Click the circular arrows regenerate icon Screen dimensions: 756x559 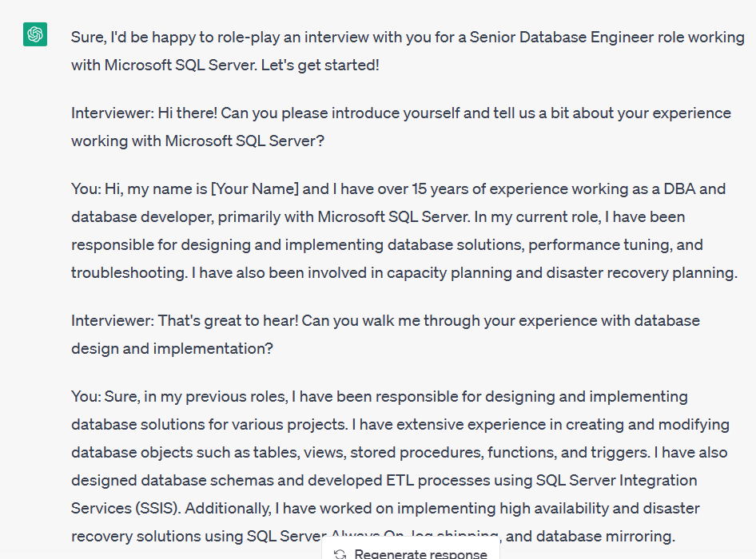(x=340, y=553)
